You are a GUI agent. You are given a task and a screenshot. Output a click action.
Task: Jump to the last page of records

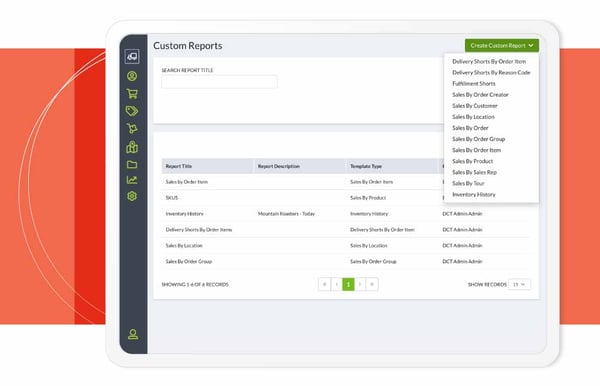pos(372,284)
